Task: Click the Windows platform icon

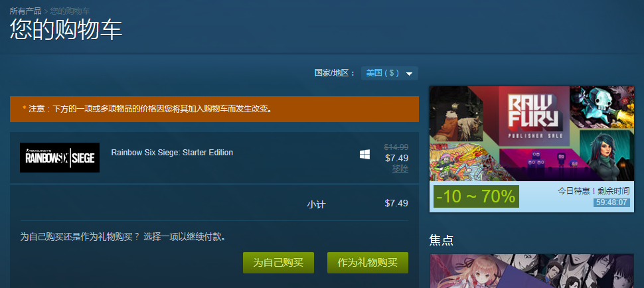Action: tap(364, 154)
